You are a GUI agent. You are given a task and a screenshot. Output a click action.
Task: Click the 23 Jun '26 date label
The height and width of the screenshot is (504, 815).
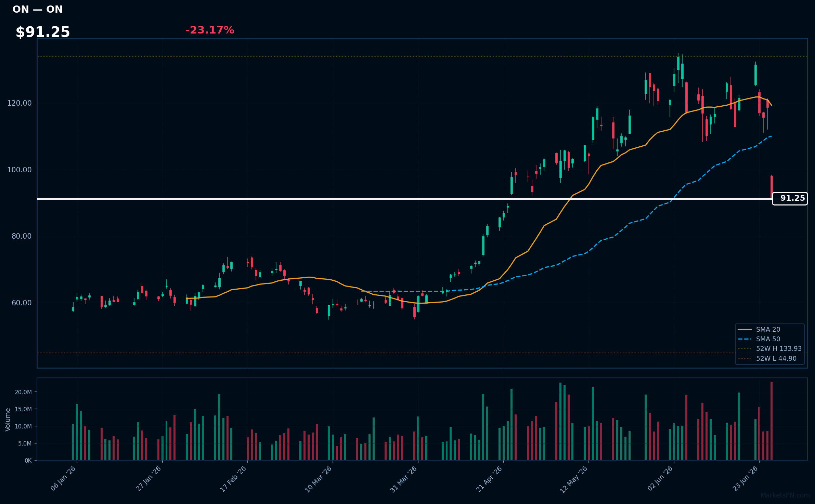[746, 478]
